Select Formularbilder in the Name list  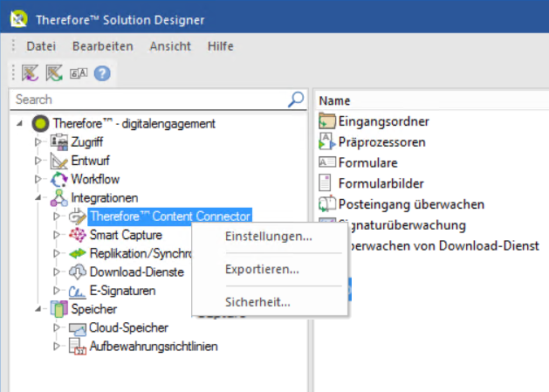(381, 183)
